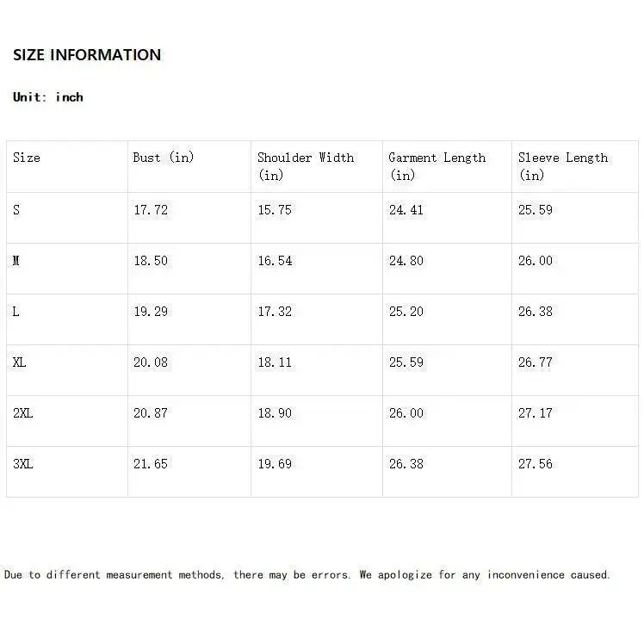
Task: Select the 27.56 sleeve length cell
Action: pos(536,464)
